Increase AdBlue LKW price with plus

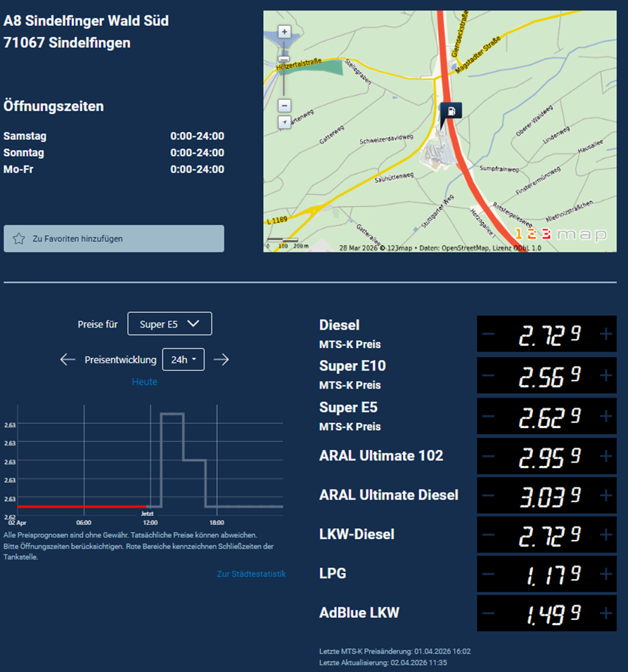click(x=605, y=614)
